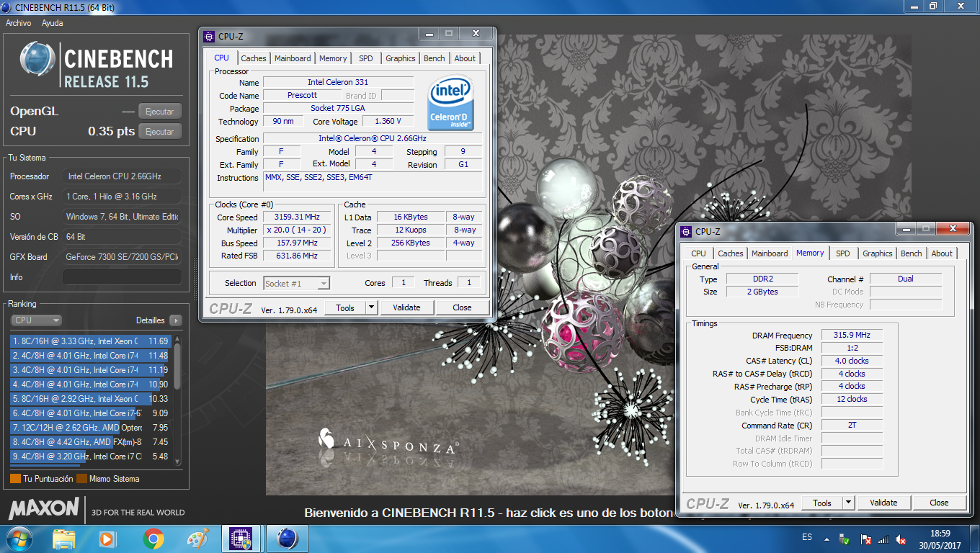Show hidden system tray icons arrow
This screenshot has height=553, width=980.
point(828,539)
